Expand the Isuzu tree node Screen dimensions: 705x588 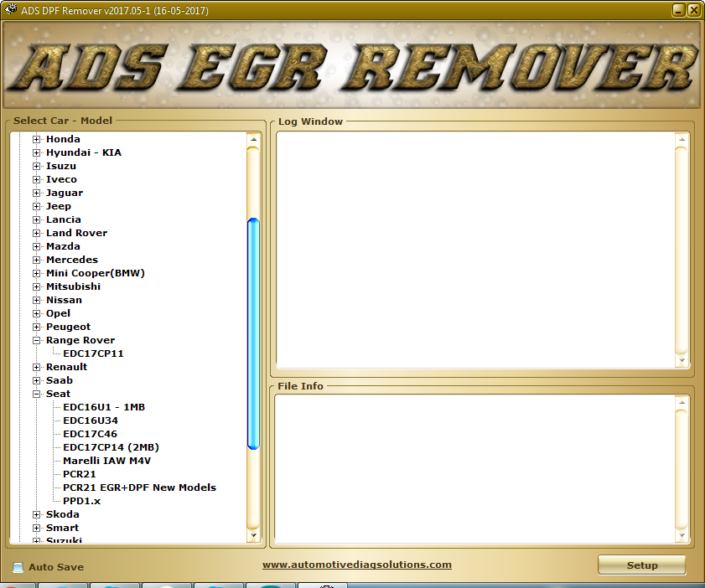[36, 166]
